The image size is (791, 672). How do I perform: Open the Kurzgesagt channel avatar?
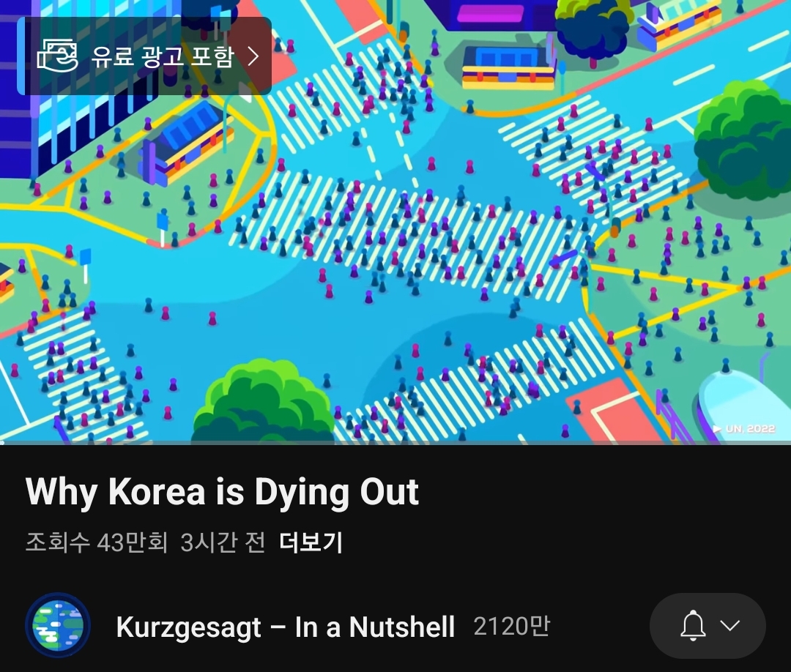click(58, 625)
